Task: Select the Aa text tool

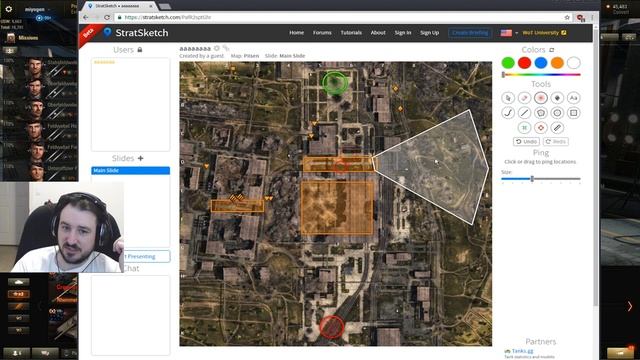Action: click(x=573, y=98)
